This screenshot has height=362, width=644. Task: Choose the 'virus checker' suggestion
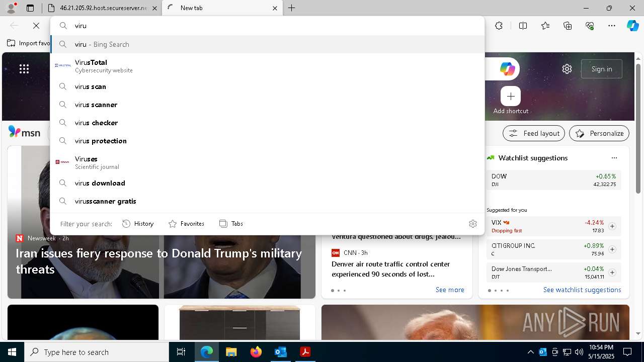267,123
